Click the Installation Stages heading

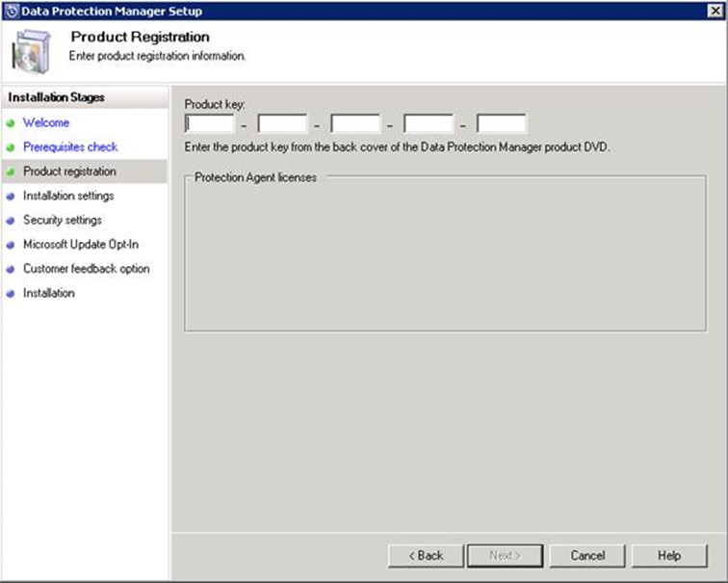(56, 97)
